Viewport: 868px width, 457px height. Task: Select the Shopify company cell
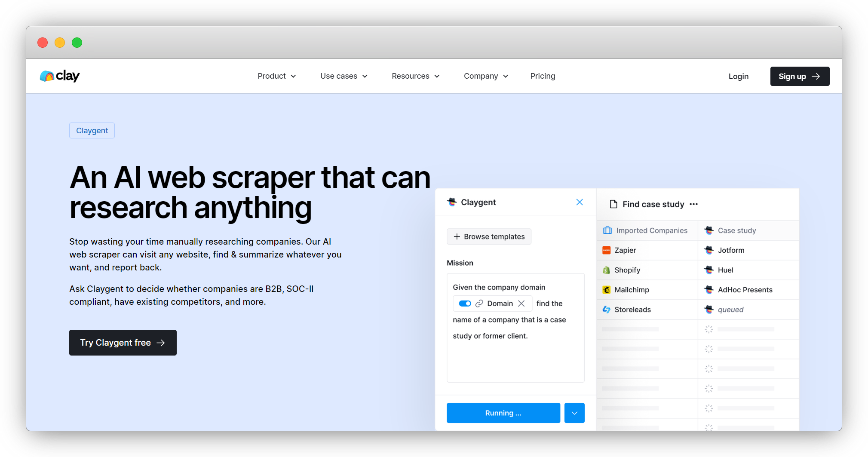click(x=647, y=270)
